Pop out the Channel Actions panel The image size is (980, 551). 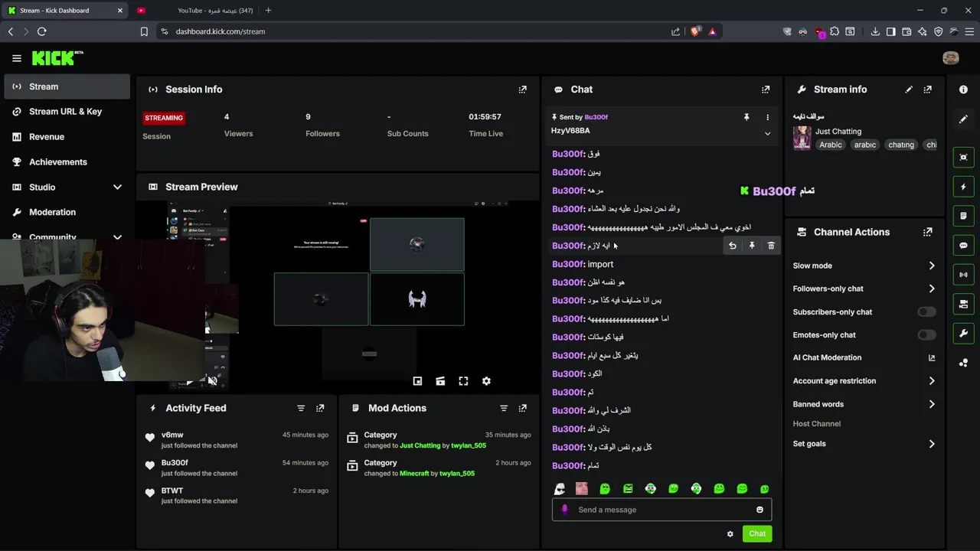tap(928, 232)
